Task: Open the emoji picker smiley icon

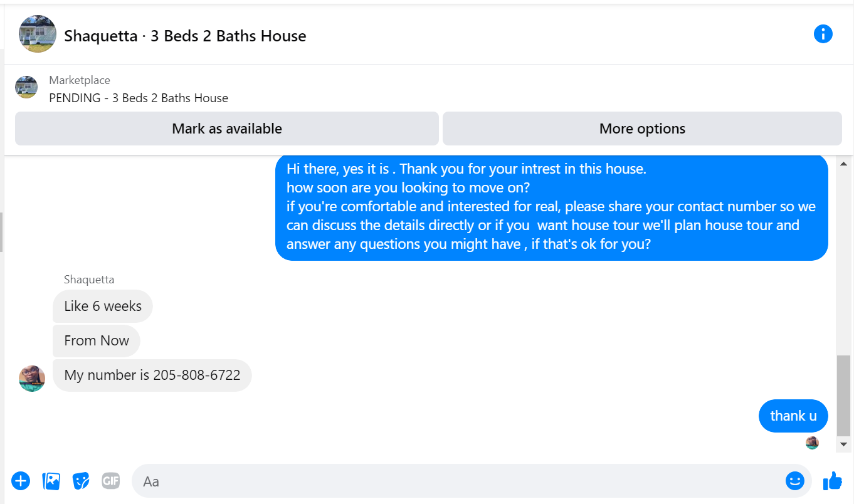Action: pos(795,481)
